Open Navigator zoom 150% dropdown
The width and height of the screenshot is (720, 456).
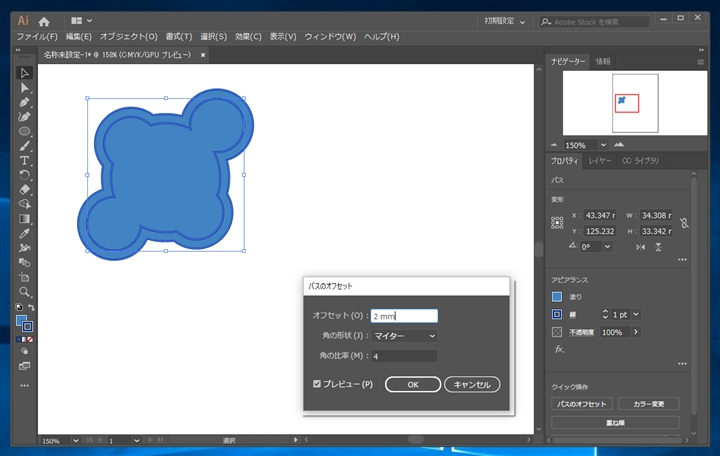(x=603, y=145)
